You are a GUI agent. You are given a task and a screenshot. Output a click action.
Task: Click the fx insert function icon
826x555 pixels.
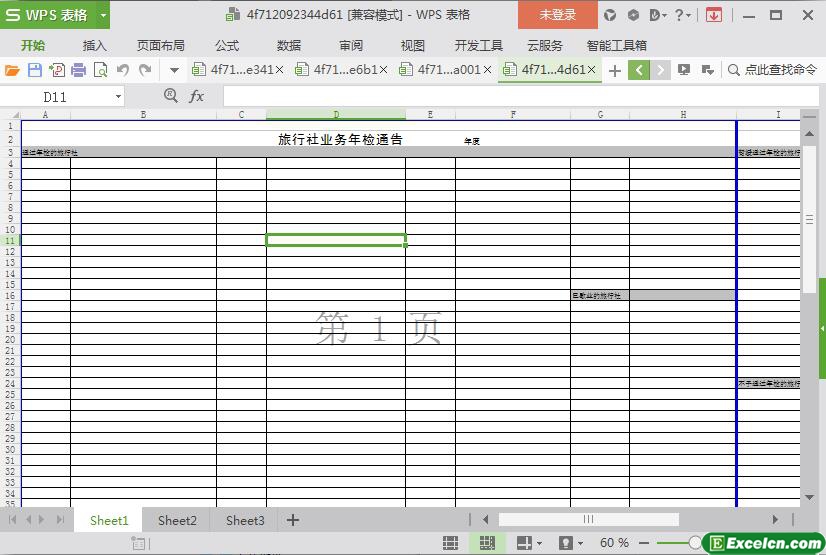click(197, 96)
